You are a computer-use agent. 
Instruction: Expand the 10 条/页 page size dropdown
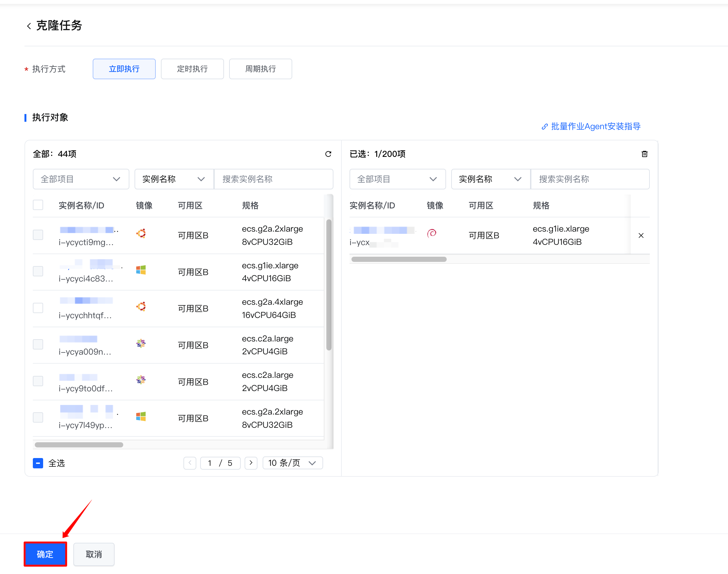click(292, 463)
